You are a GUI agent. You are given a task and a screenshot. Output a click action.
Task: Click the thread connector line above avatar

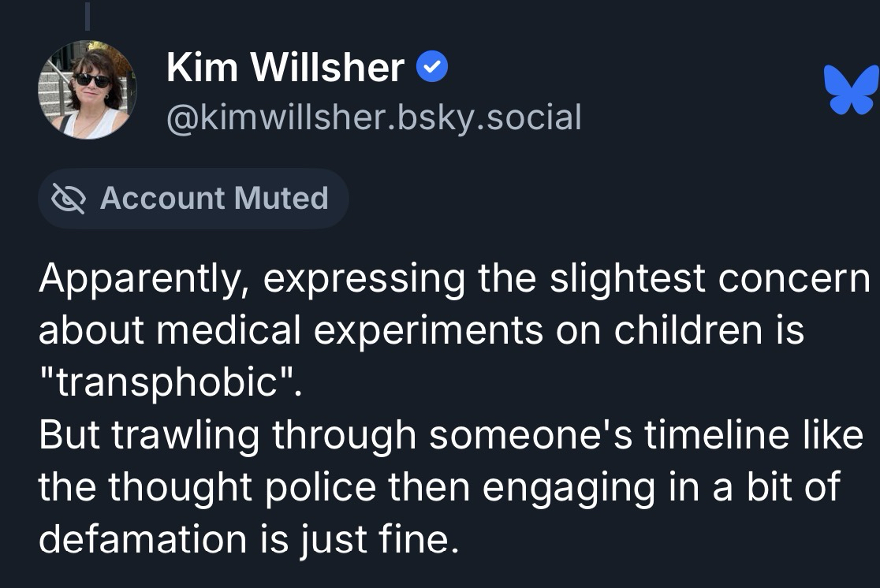[x=88, y=14]
